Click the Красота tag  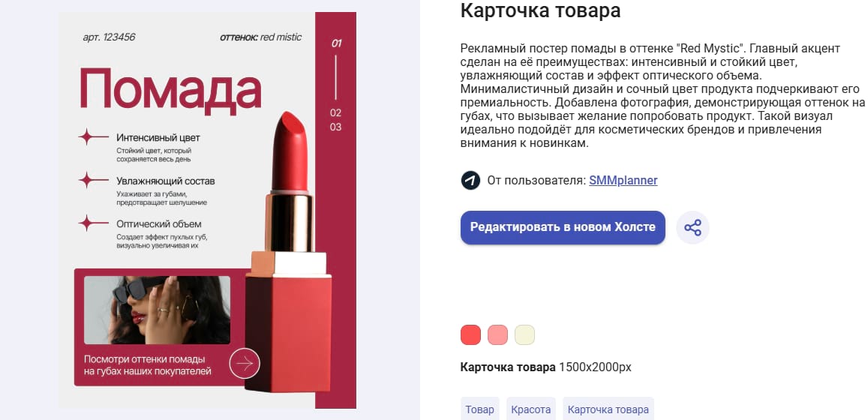(531, 409)
